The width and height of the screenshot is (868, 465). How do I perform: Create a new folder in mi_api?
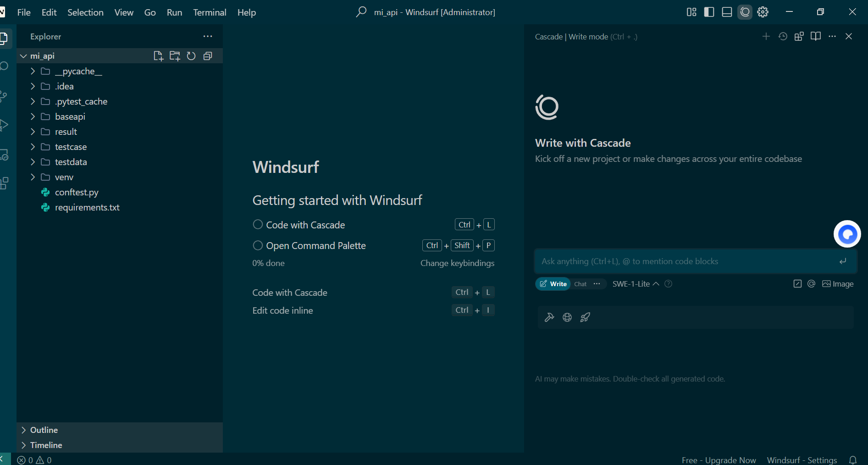pyautogui.click(x=175, y=56)
